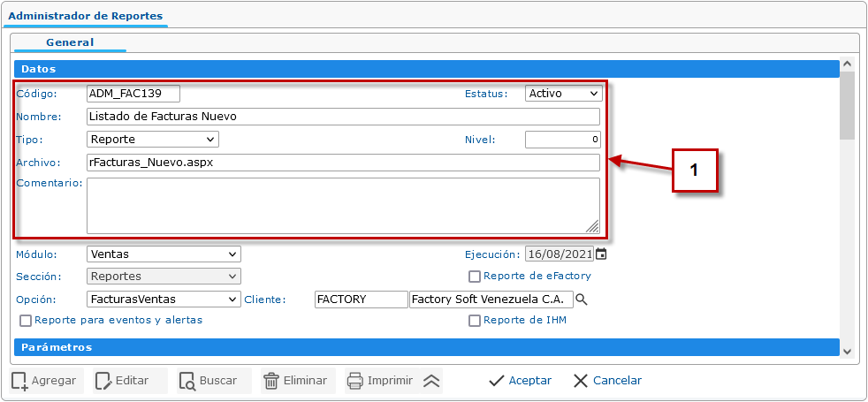
Task: Check the Reporte de IHM checkbox
Action: pyautogui.click(x=475, y=321)
